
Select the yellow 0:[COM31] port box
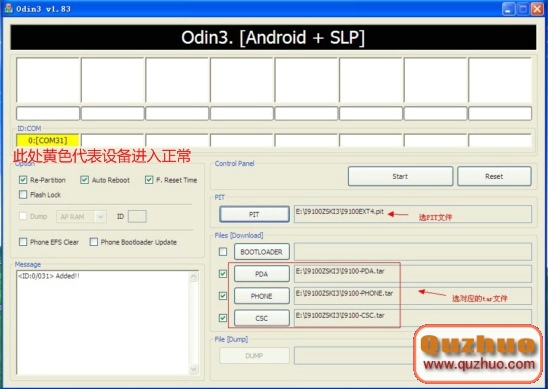[48, 141]
